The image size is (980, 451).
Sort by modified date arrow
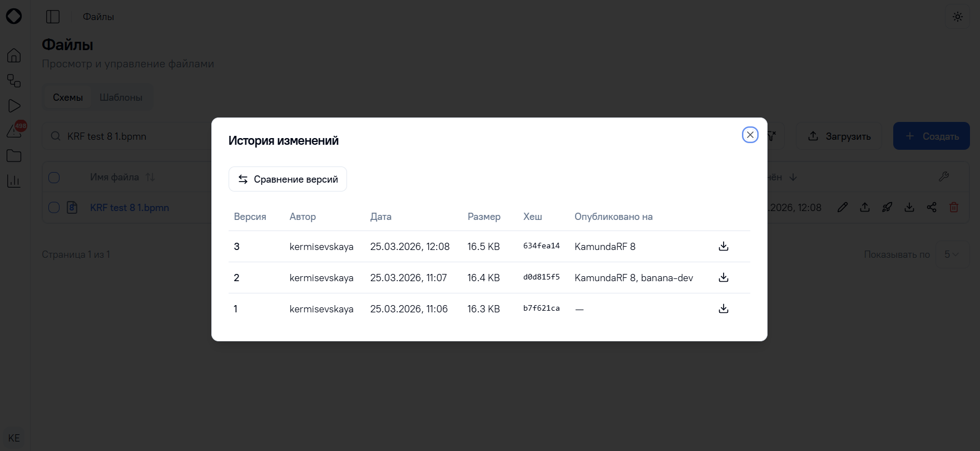tap(794, 177)
